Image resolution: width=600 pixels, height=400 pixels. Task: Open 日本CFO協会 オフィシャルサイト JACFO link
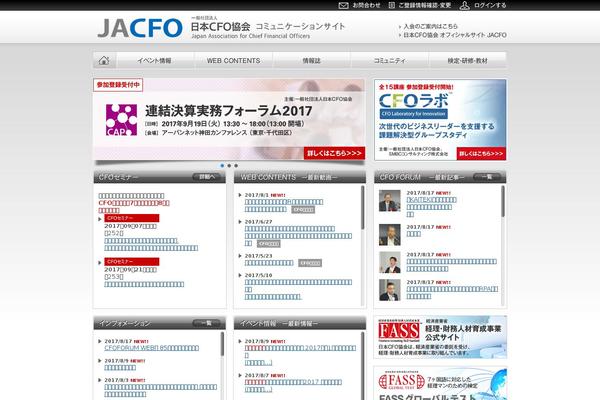pyautogui.click(x=455, y=35)
